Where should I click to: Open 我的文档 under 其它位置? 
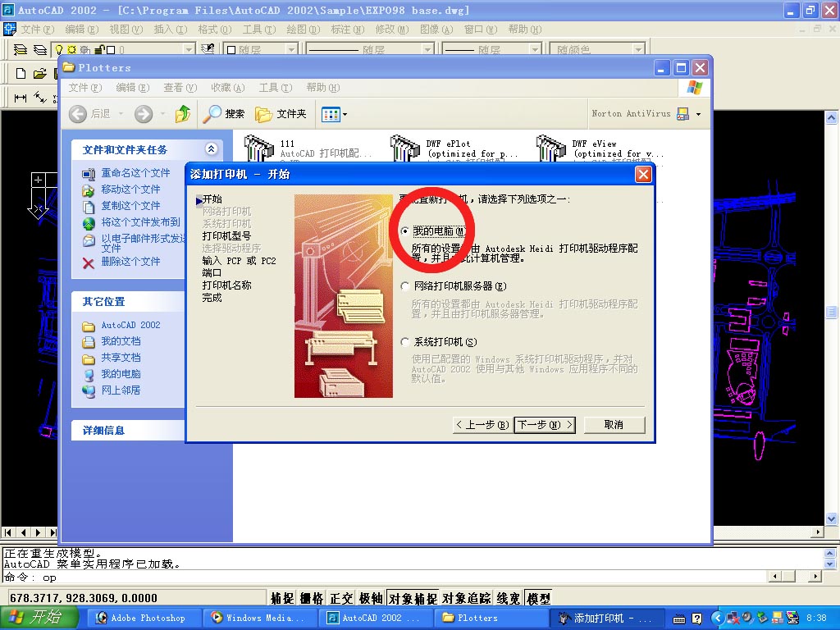121,341
